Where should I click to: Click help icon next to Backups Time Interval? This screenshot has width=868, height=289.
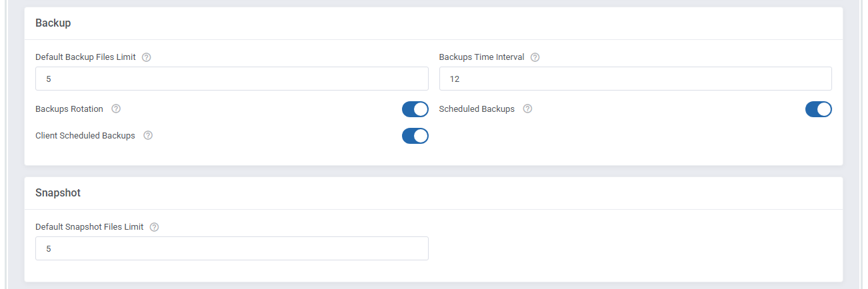(x=535, y=57)
